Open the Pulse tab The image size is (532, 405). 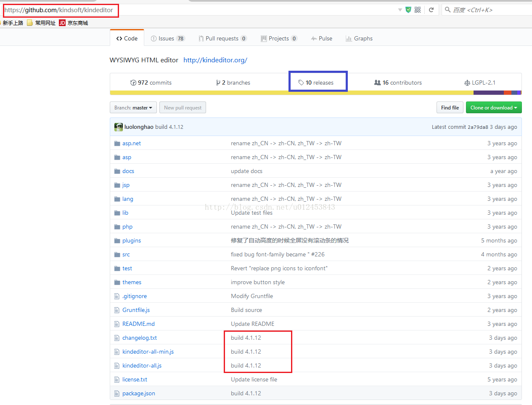[322, 38]
